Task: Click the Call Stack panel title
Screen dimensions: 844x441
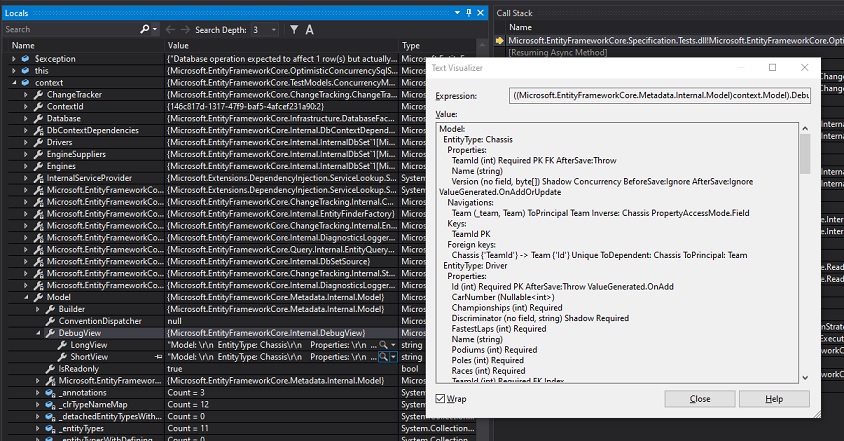Action: click(x=514, y=13)
